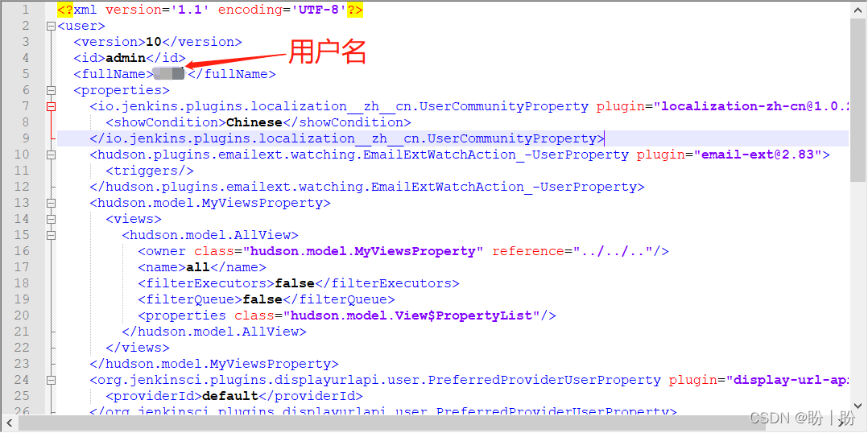The width and height of the screenshot is (868, 433).
Task: Click the vertical scrollbar down arrow
Action: 858,406
